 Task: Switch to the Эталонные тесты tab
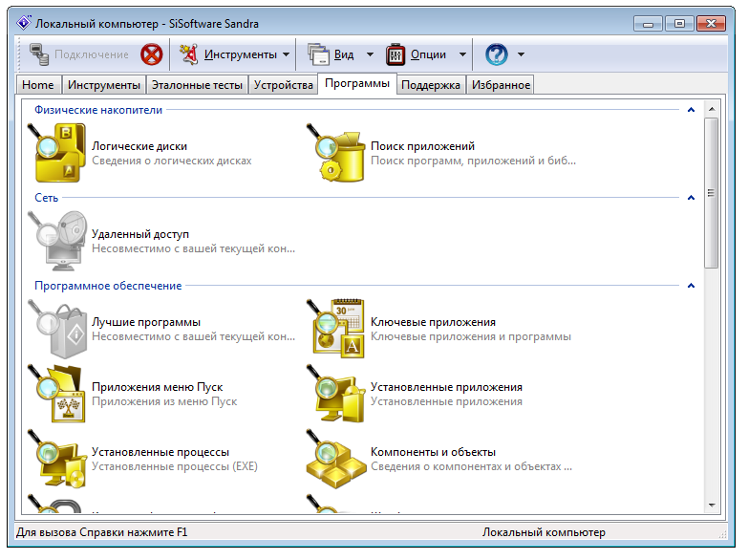[x=197, y=85]
